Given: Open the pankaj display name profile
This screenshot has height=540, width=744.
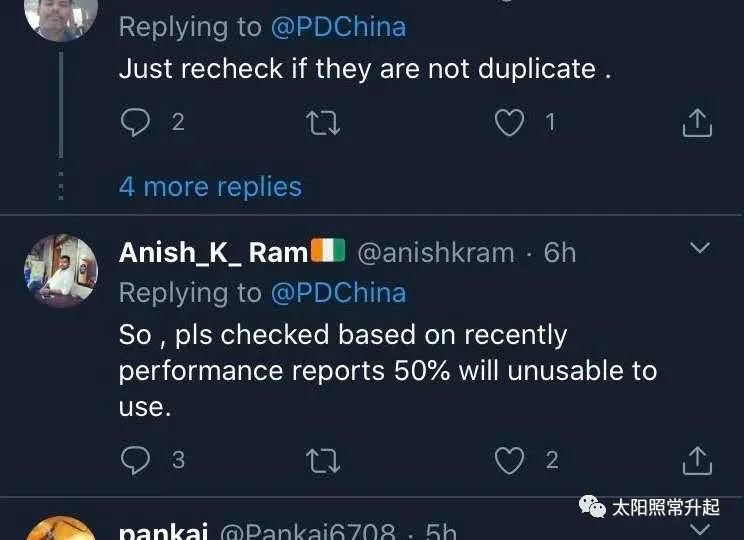Looking at the screenshot, I should tap(160, 532).
